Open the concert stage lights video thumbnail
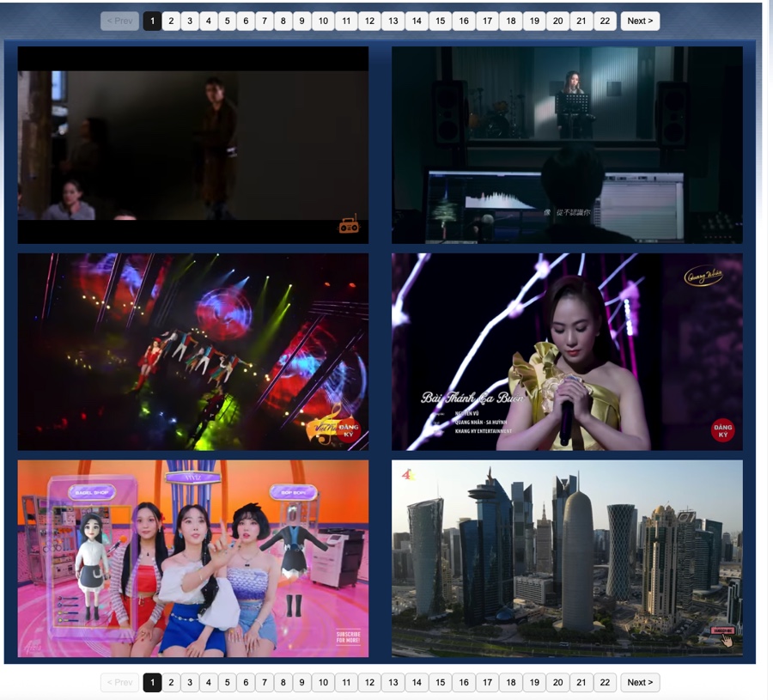 pyautogui.click(x=193, y=351)
